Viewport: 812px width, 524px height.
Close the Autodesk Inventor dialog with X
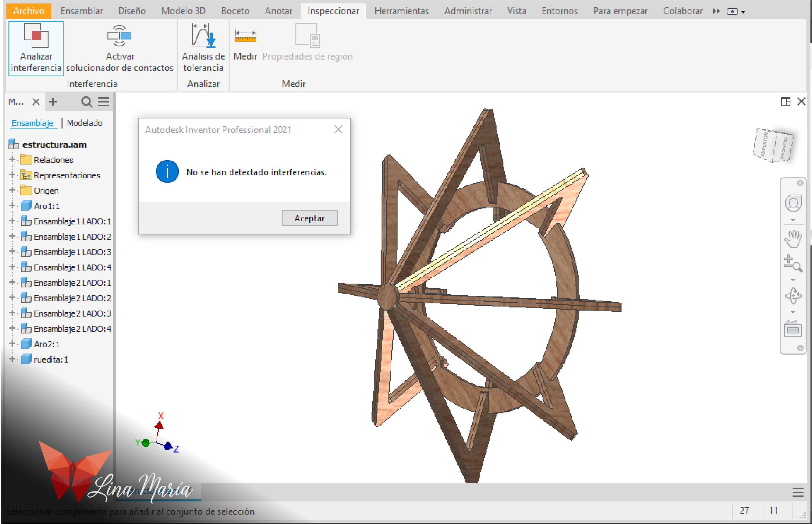click(338, 130)
